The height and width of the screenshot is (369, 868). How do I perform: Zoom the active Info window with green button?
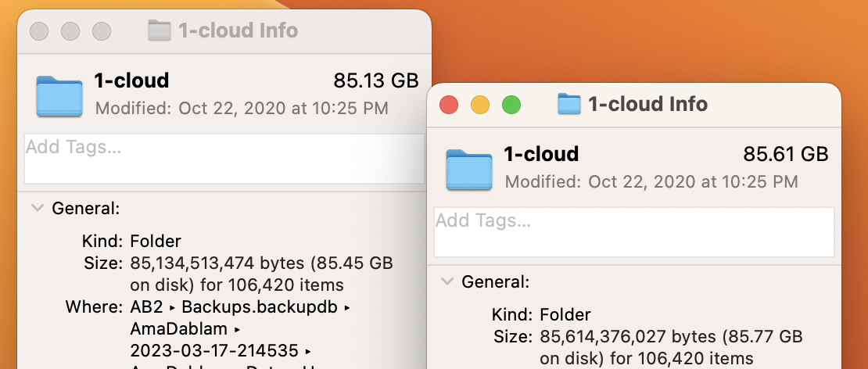pos(511,105)
